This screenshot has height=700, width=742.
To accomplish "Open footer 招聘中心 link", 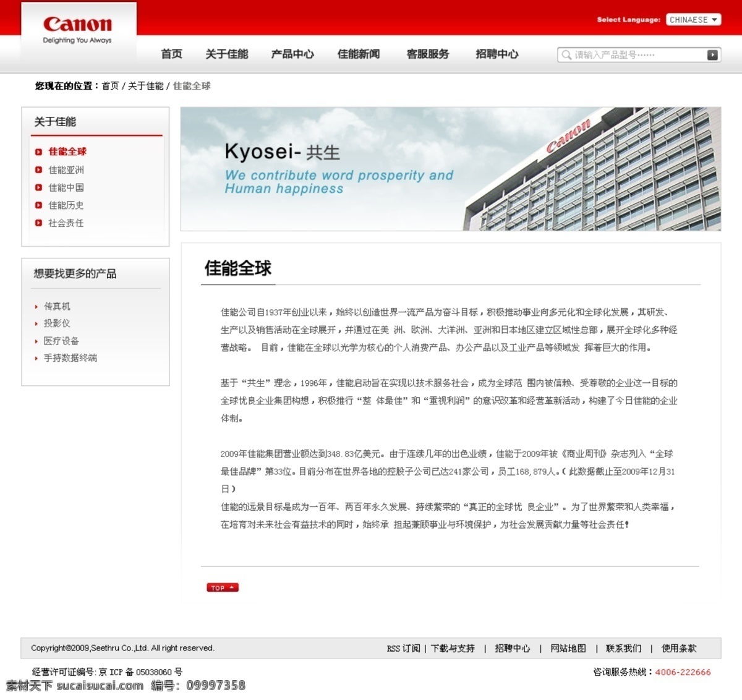I will 513,648.
